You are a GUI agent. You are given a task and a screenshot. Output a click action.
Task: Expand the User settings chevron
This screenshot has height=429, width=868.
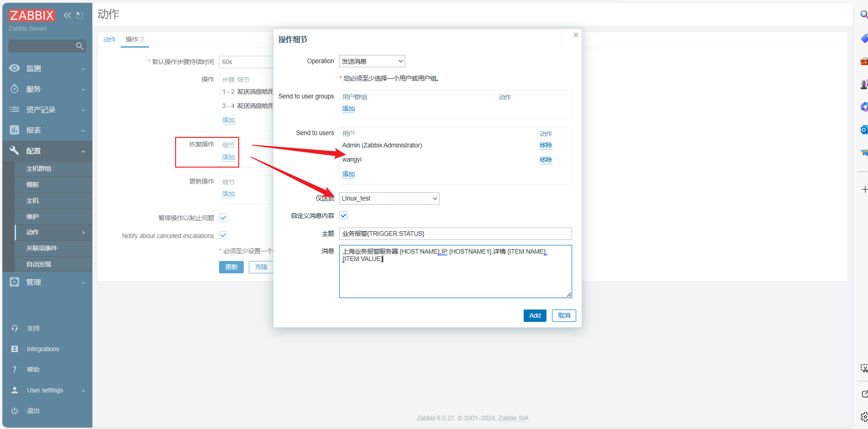coord(83,391)
